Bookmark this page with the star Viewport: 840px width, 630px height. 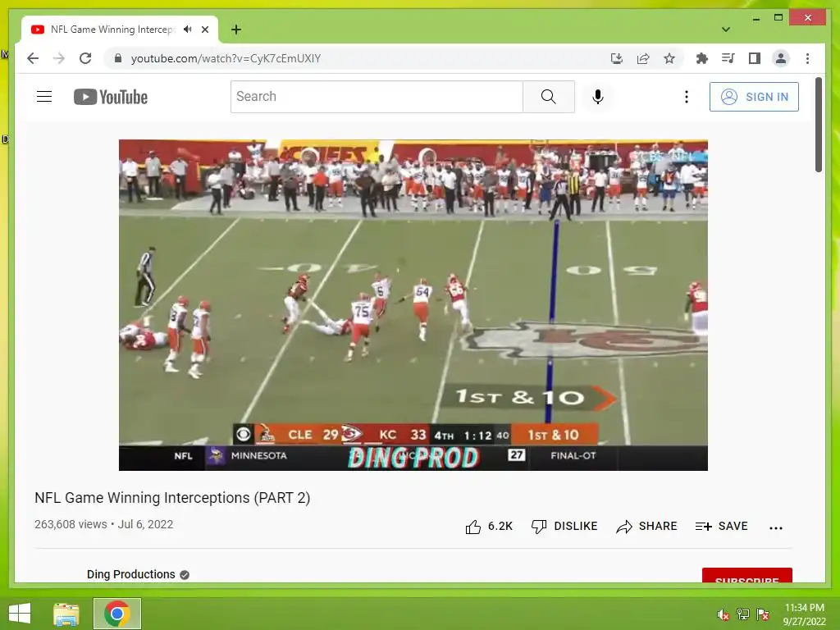pyautogui.click(x=669, y=58)
